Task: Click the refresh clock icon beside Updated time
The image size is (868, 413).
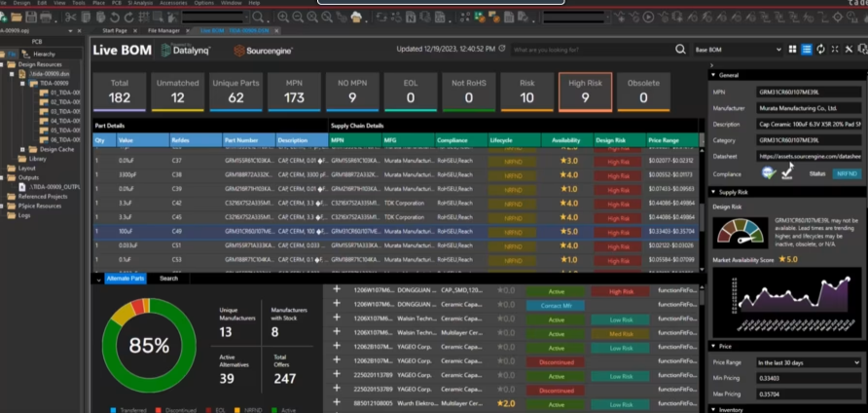Action: tap(502, 49)
